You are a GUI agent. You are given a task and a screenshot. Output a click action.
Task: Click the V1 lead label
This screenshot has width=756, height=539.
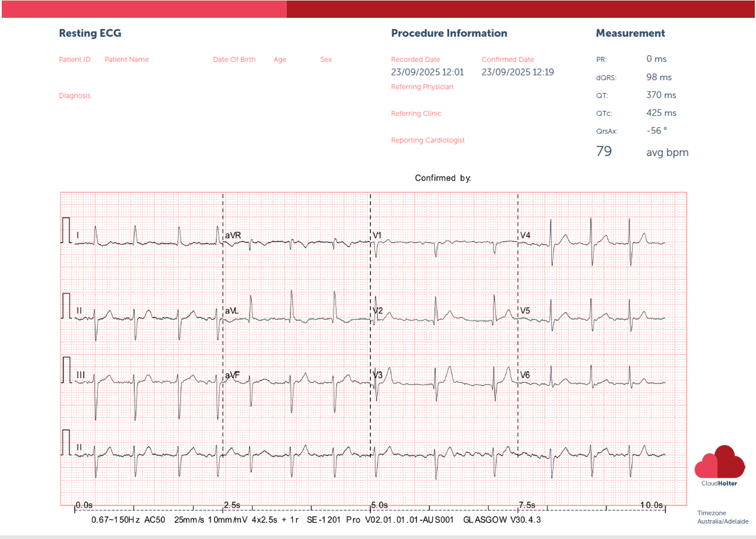coord(377,236)
